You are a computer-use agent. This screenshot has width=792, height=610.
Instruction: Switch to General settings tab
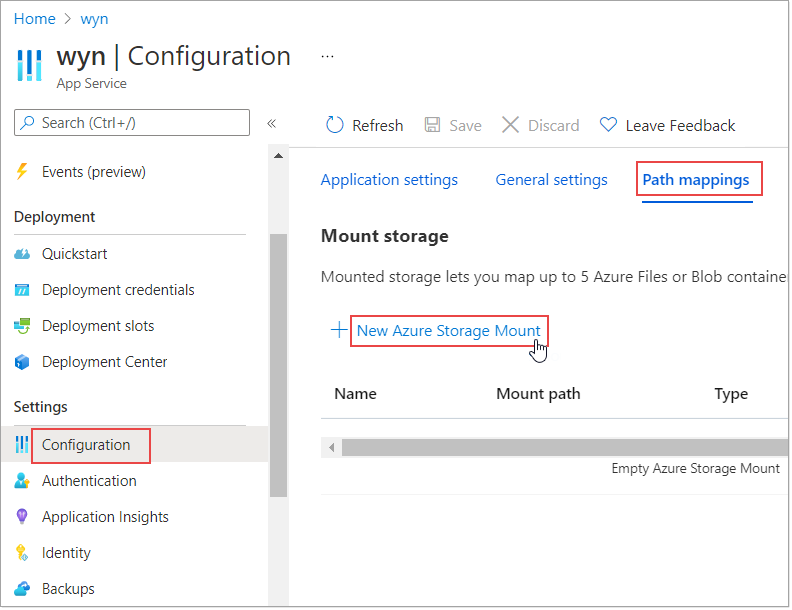tap(551, 180)
